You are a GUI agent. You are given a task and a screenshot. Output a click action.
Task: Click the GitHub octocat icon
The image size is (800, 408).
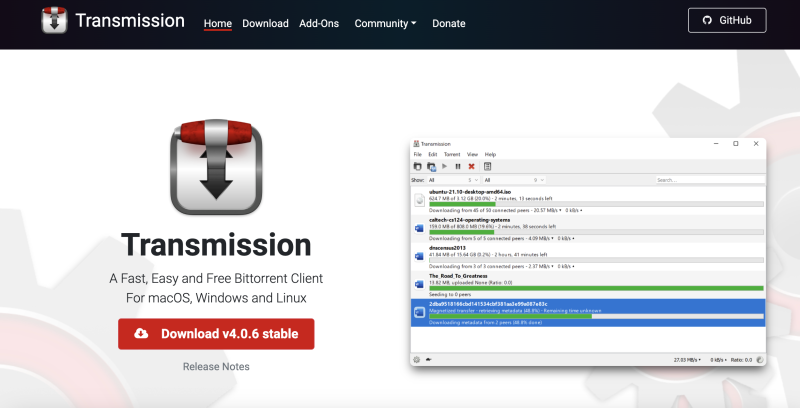(x=707, y=20)
